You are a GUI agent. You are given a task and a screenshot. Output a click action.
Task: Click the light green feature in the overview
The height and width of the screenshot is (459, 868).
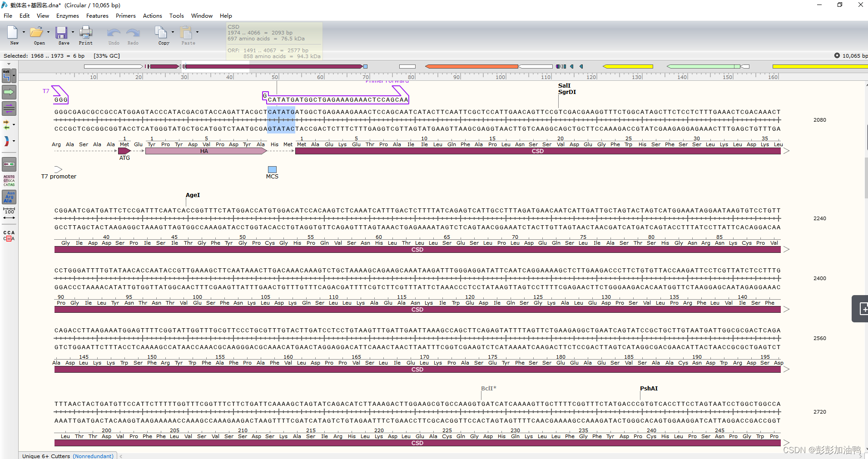[x=703, y=66]
